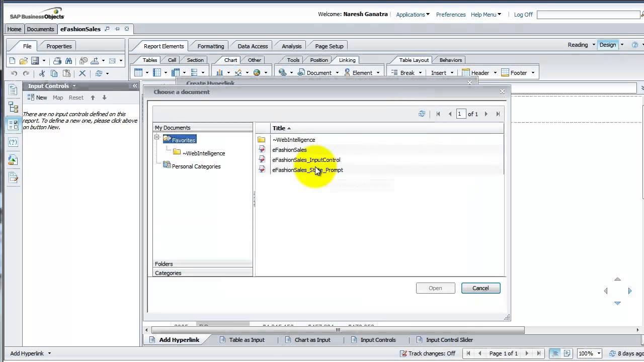The height and width of the screenshot is (362, 644).
Task: Open Input Controls icon in left sidebar
Action: [14, 125]
